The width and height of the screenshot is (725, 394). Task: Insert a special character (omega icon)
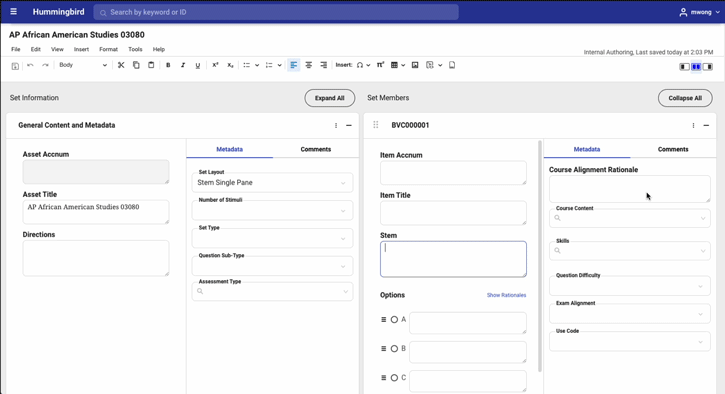[x=360, y=65]
